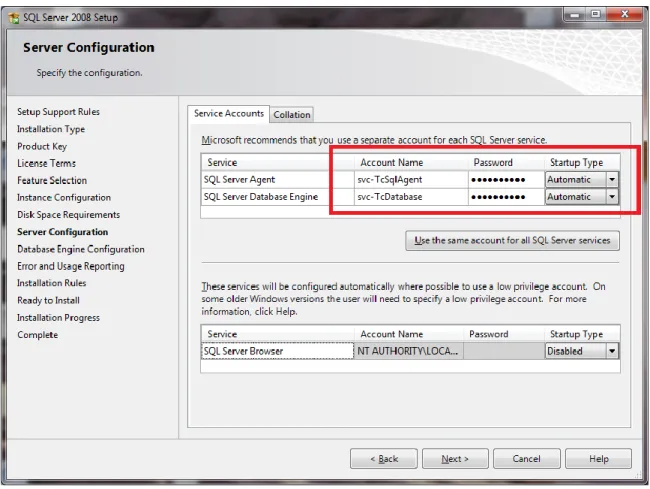Switch to the Collation tab
The width and height of the screenshot is (650, 489).
tap(291, 115)
